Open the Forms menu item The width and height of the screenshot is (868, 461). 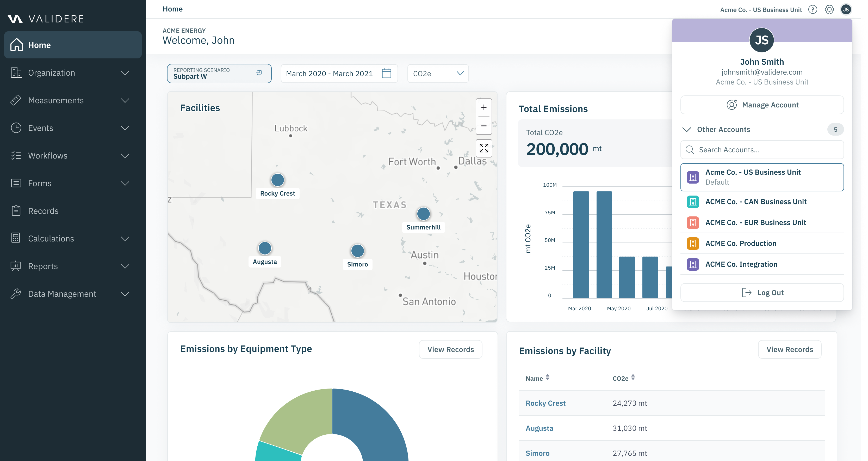pos(73,184)
